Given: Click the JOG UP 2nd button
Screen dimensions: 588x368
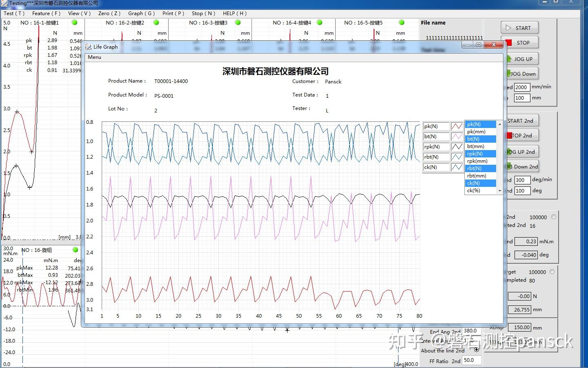Looking at the screenshot, I should [x=523, y=152].
